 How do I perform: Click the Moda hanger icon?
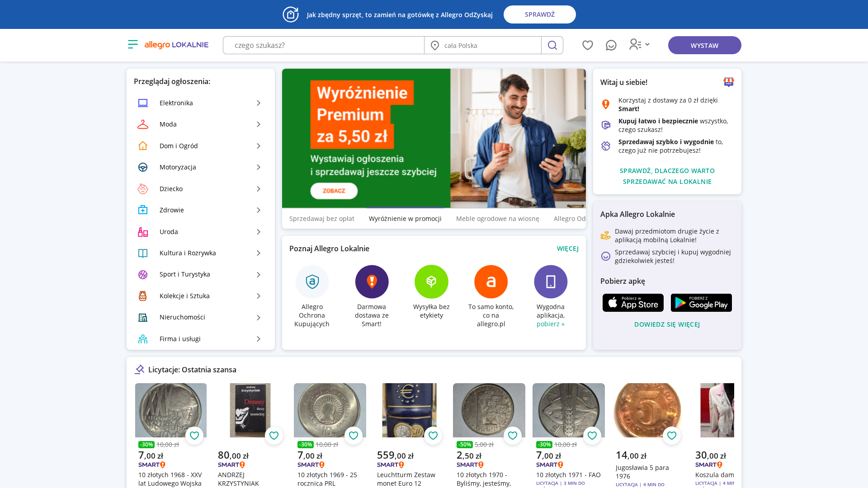click(x=143, y=124)
